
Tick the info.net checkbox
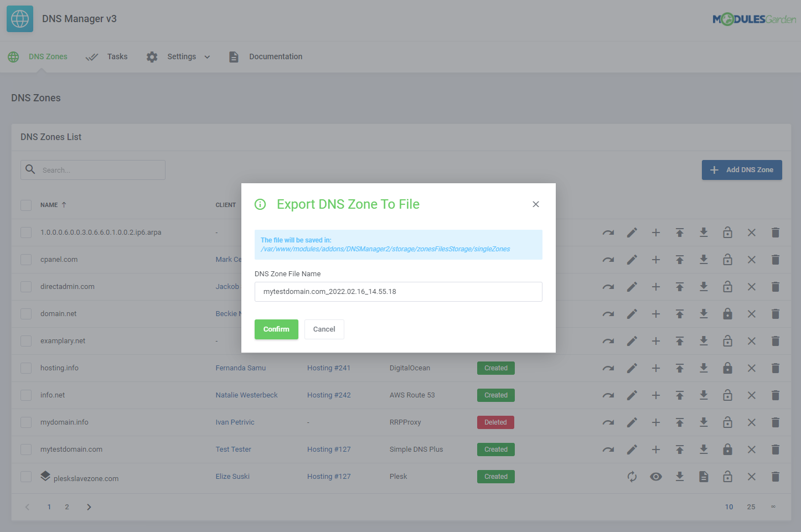26,395
